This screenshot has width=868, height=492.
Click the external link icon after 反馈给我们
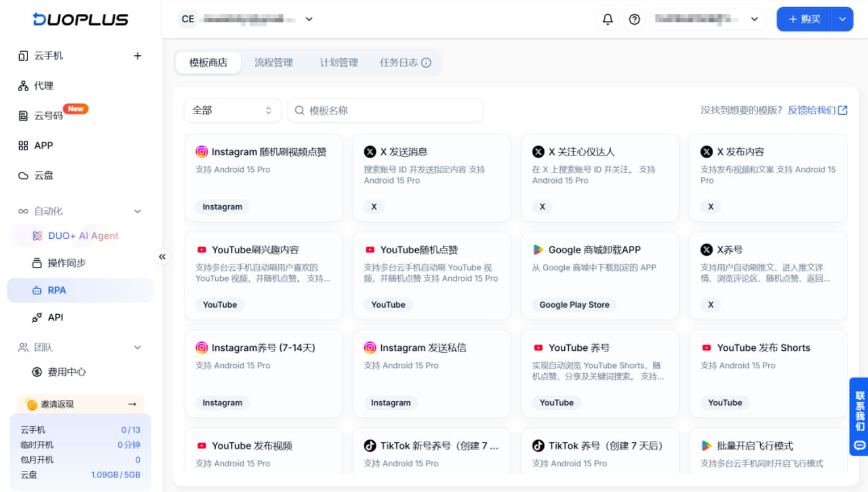click(x=843, y=110)
